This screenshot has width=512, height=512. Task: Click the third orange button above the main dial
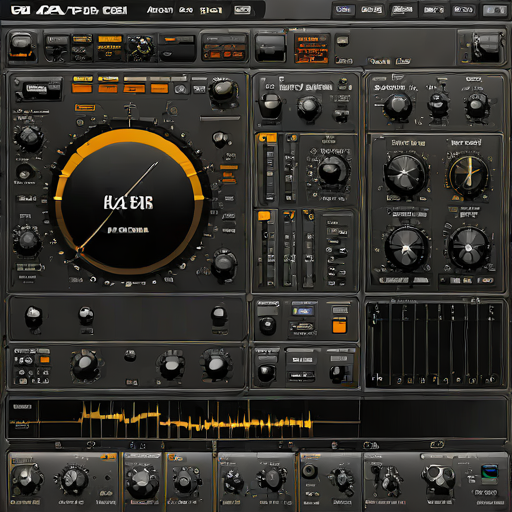tap(134, 88)
